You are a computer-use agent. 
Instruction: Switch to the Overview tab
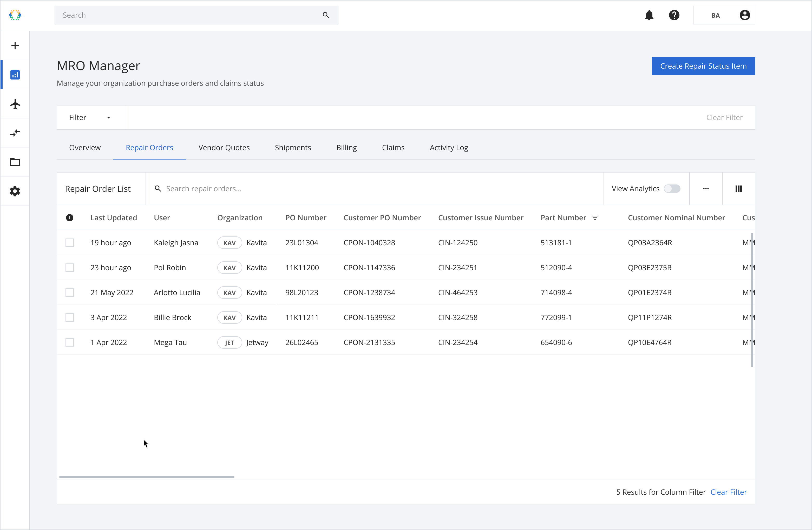[x=85, y=147]
